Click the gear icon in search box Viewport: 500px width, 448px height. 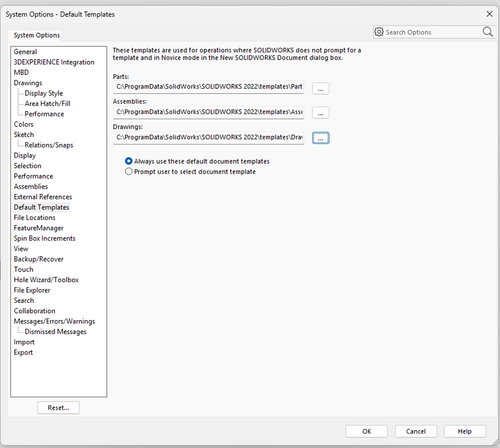pos(379,32)
